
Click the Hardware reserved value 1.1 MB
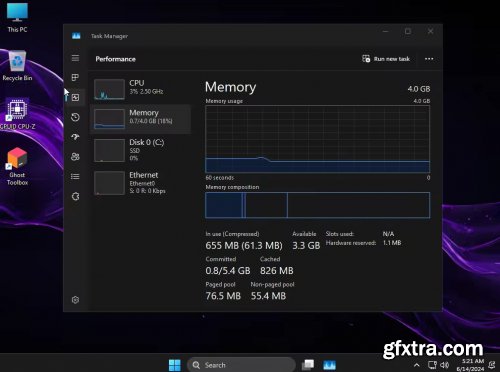pyautogui.click(x=392, y=243)
